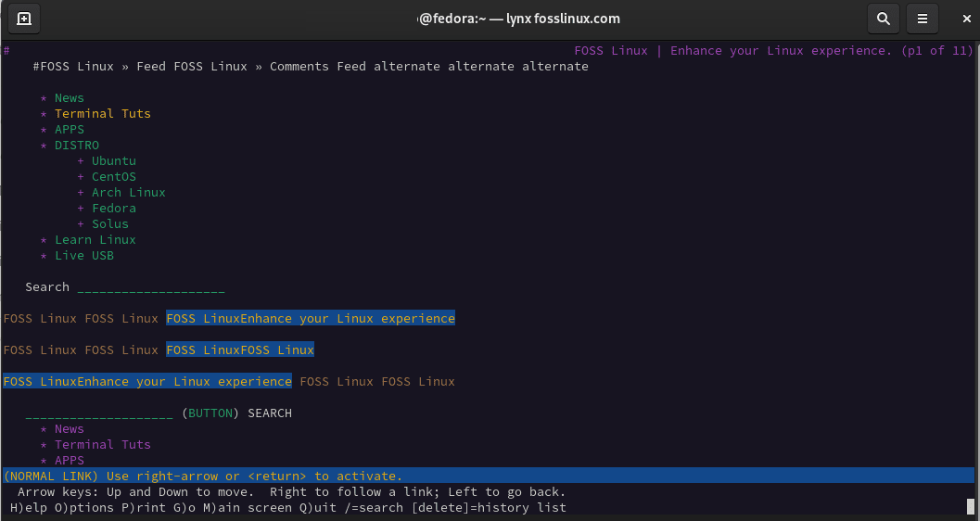Screen dimensions: 980x521
Task: Select the purple News link near bottom
Action: [x=69, y=429]
